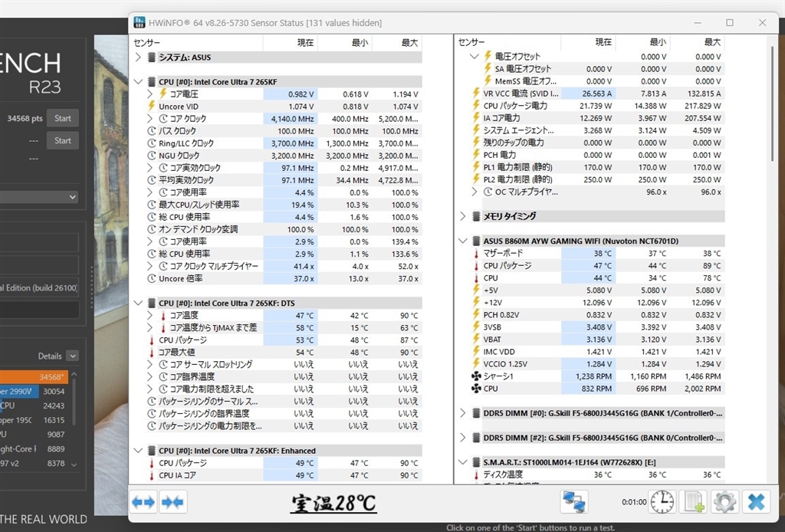Select the 34568* ranking entry in Cinebench
Viewport: 785px width, 532px height.
[x=34, y=376]
